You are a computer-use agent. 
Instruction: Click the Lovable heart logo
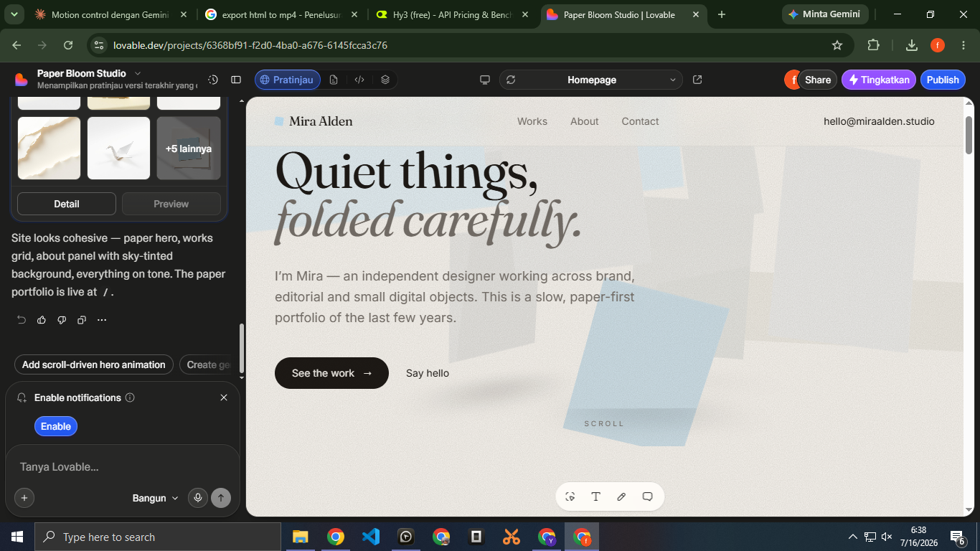click(22, 79)
